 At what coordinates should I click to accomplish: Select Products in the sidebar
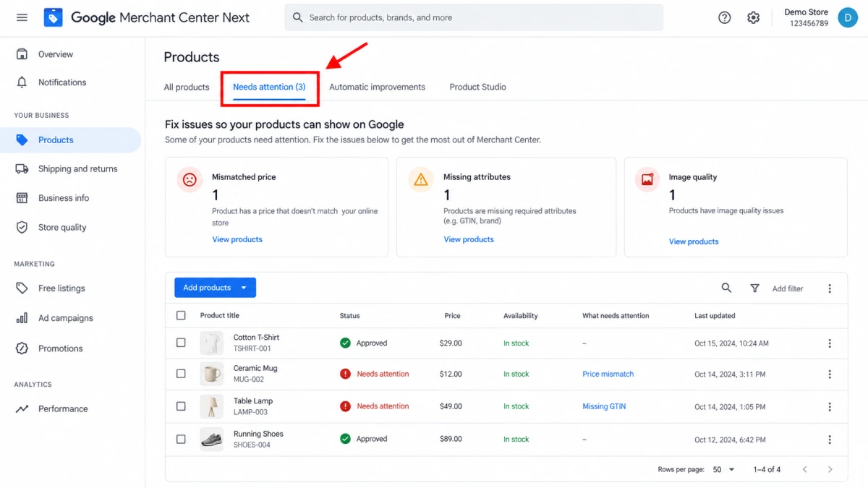71,140
